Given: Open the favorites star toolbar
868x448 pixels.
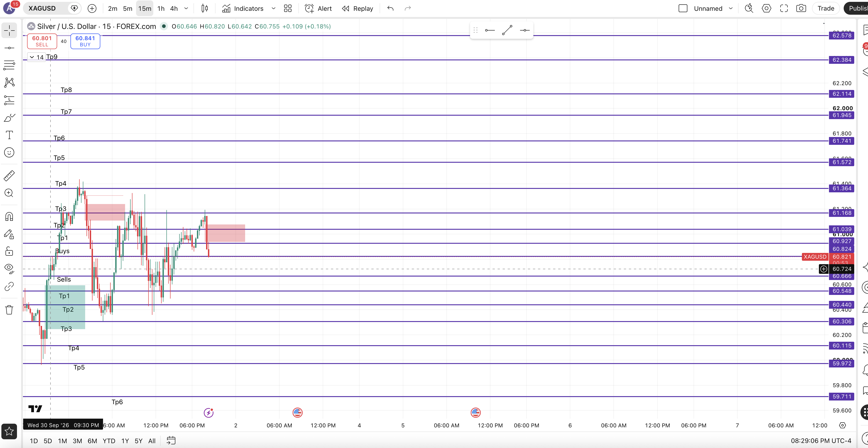Looking at the screenshot, I should click(x=9, y=431).
